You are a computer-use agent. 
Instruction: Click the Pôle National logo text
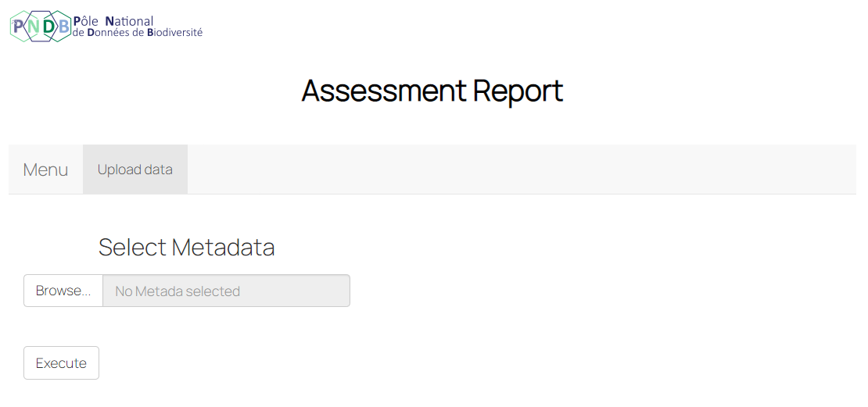point(113,21)
